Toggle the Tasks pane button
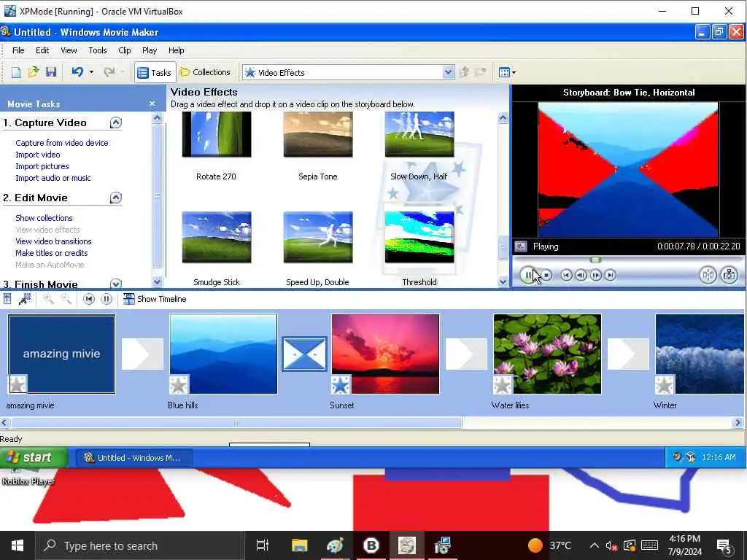Screen dimensions: 747x560 [155, 72]
